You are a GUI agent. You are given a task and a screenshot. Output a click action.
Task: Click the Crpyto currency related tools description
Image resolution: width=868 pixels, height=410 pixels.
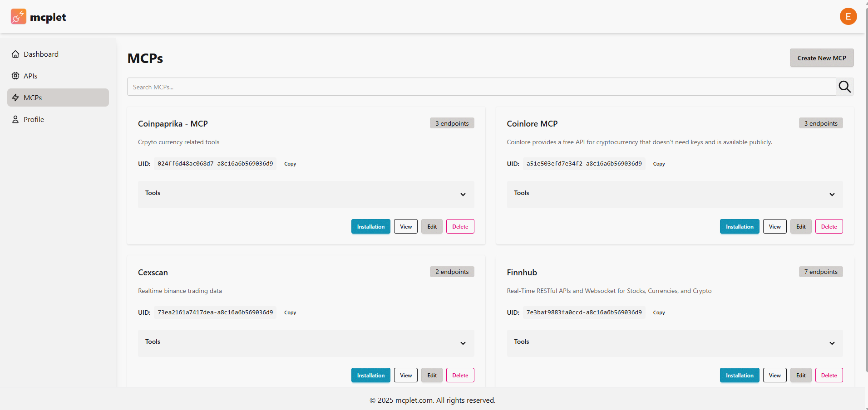click(x=178, y=142)
